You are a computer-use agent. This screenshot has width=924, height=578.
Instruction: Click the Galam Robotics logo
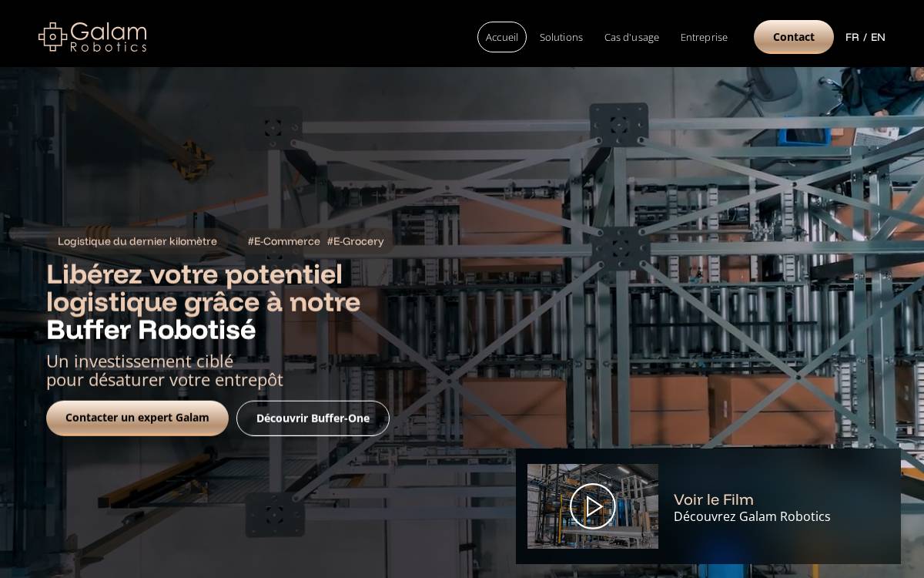pyautogui.click(x=92, y=37)
